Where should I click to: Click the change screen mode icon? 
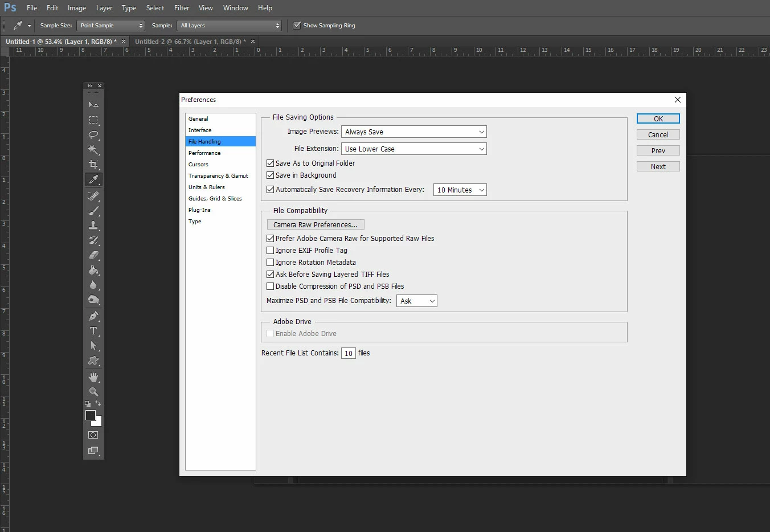tap(93, 451)
